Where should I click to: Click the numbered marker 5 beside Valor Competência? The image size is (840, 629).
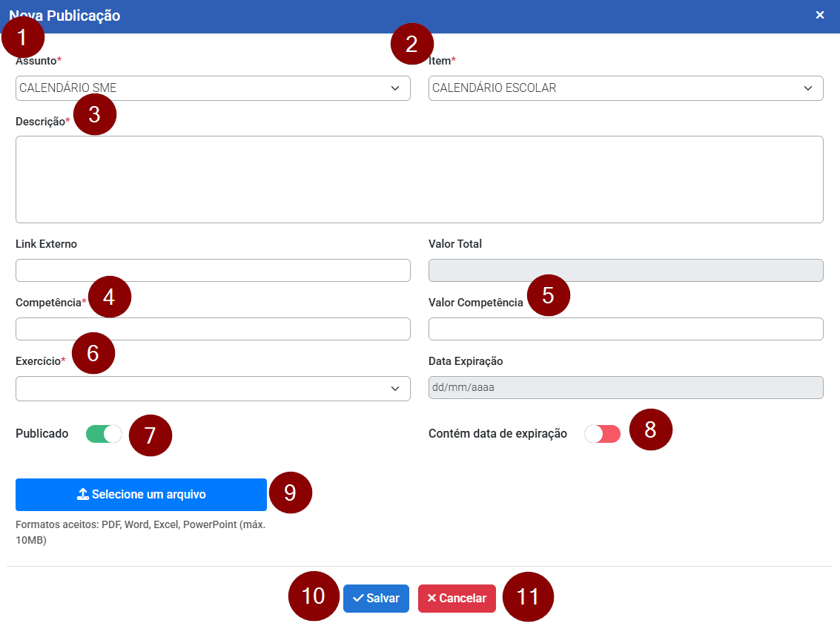click(x=548, y=295)
